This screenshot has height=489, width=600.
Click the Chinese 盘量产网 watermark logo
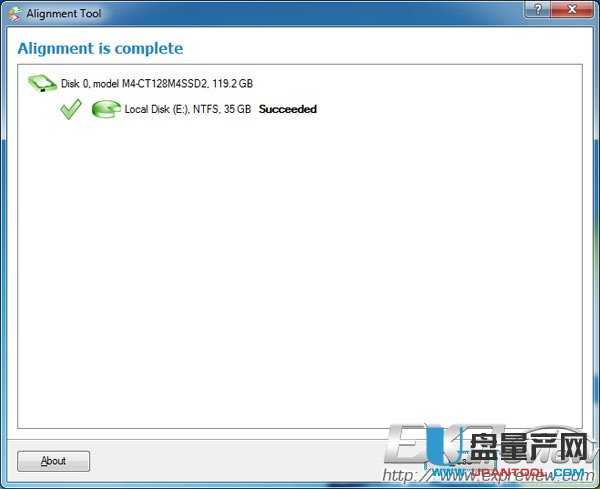pyautogui.click(x=528, y=448)
